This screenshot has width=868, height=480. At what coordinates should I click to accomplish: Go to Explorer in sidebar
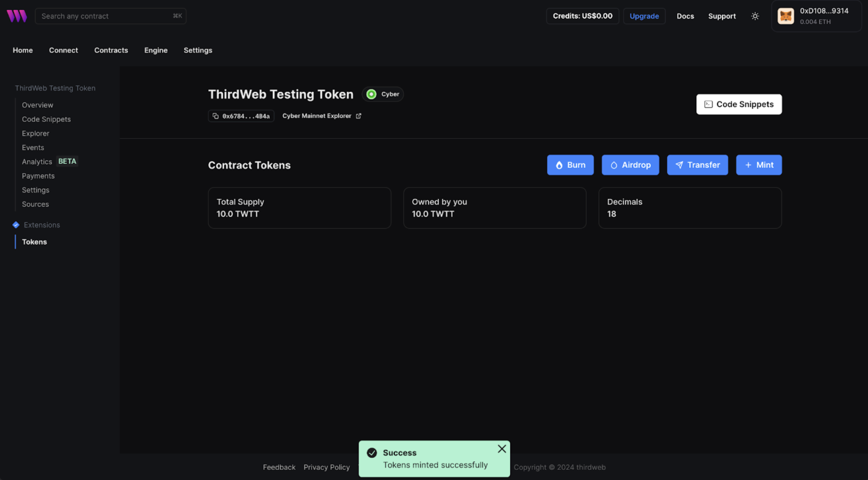(35, 133)
